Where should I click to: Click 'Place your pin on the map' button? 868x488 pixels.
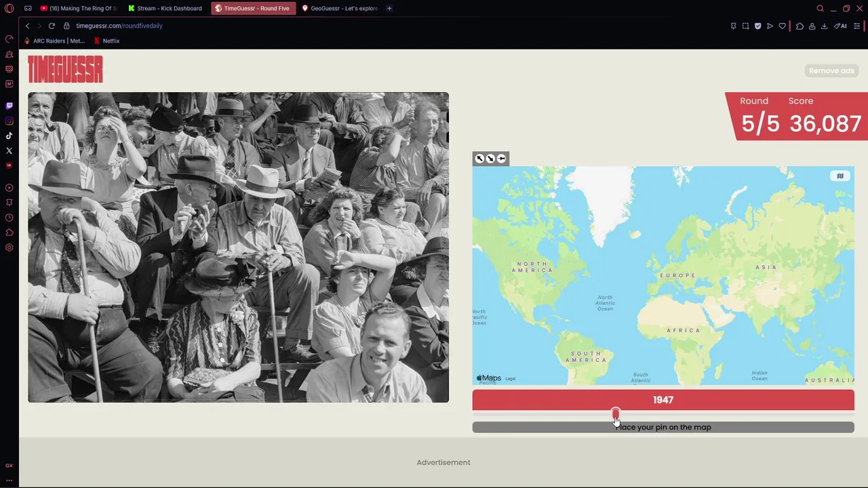click(663, 427)
